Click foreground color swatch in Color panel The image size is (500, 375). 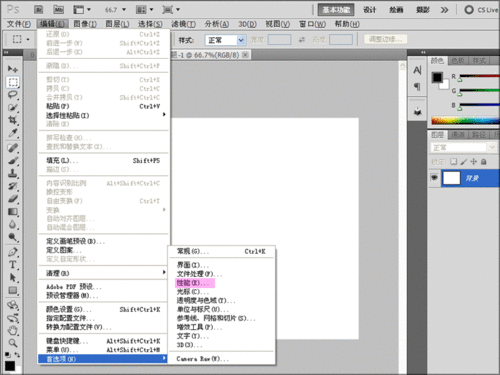(437, 78)
